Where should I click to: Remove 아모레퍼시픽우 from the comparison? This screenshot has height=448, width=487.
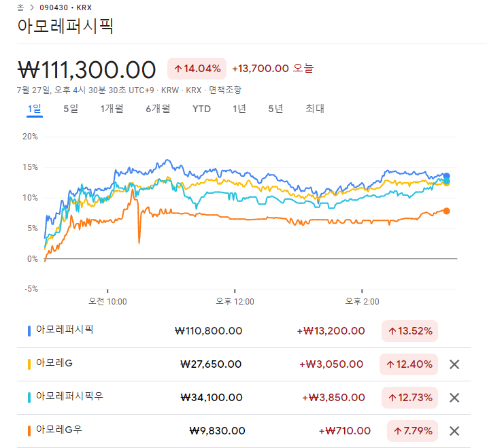click(x=454, y=398)
